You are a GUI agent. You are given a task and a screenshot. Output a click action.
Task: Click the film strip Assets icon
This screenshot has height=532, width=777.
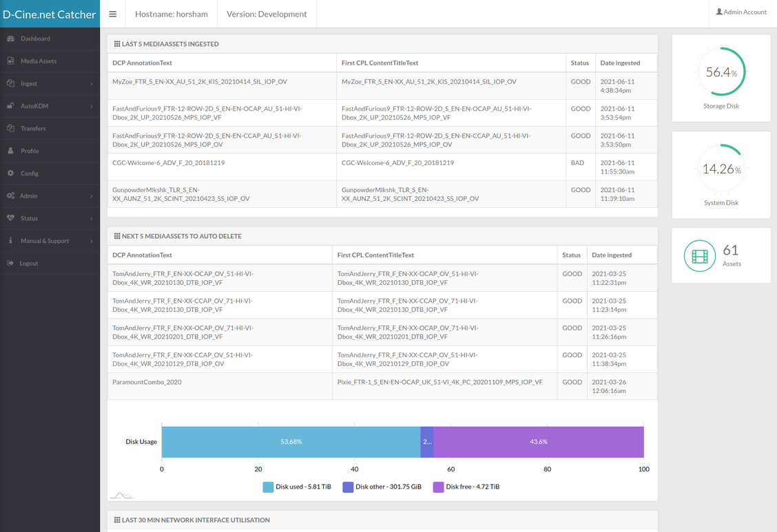pos(700,257)
